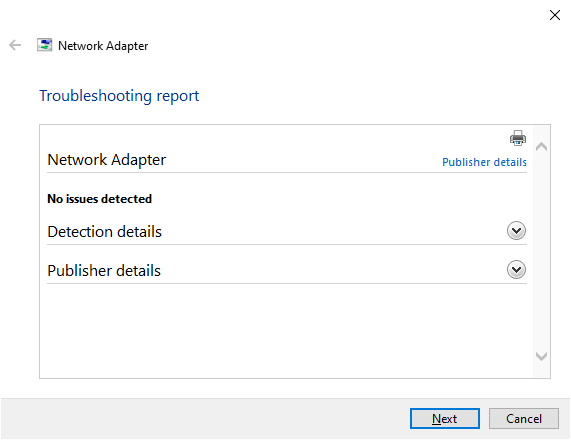Click the Network Adapter report title
Screen dimensions: 571x440
(107, 160)
